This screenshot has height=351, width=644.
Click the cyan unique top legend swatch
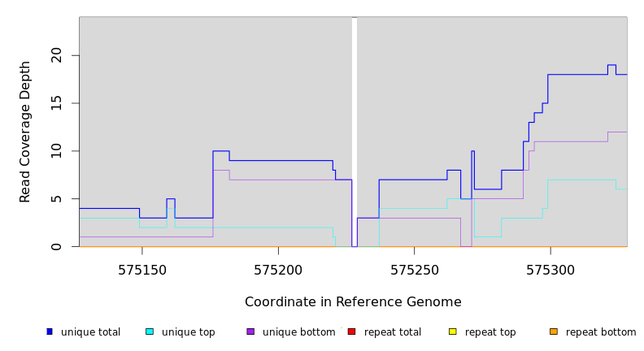pyautogui.click(x=150, y=331)
